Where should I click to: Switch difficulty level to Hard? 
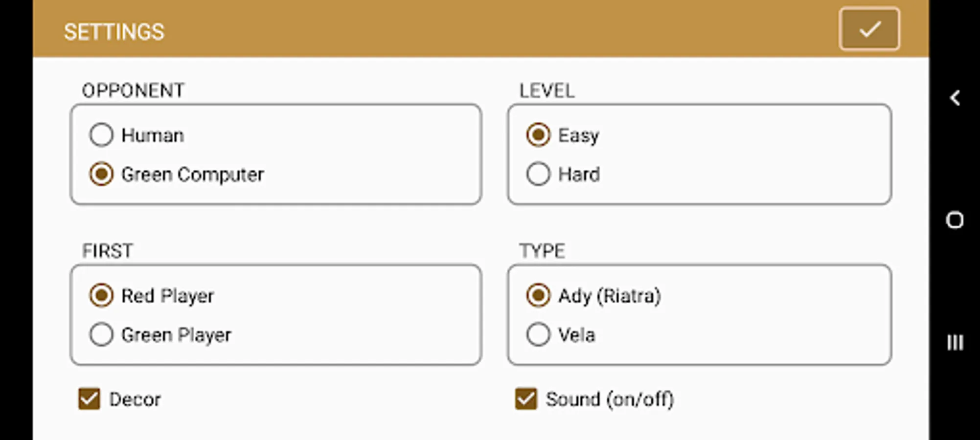tap(538, 174)
